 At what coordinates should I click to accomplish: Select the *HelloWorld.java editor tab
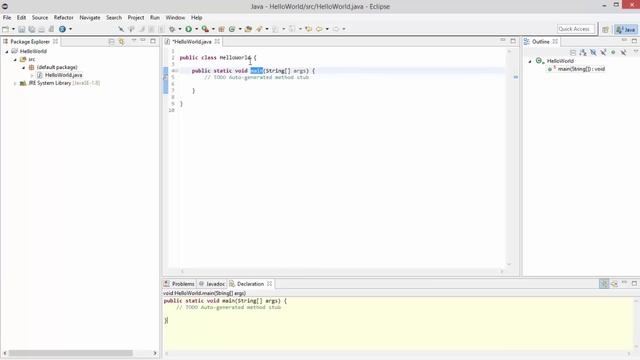[192, 42]
